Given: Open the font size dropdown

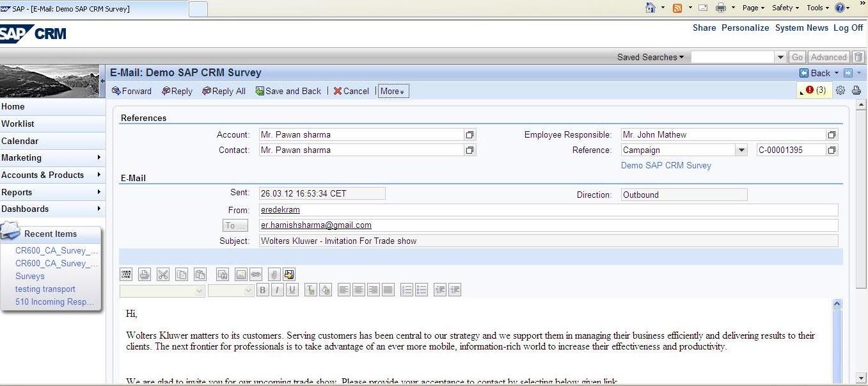Looking at the screenshot, I should coord(231,291).
